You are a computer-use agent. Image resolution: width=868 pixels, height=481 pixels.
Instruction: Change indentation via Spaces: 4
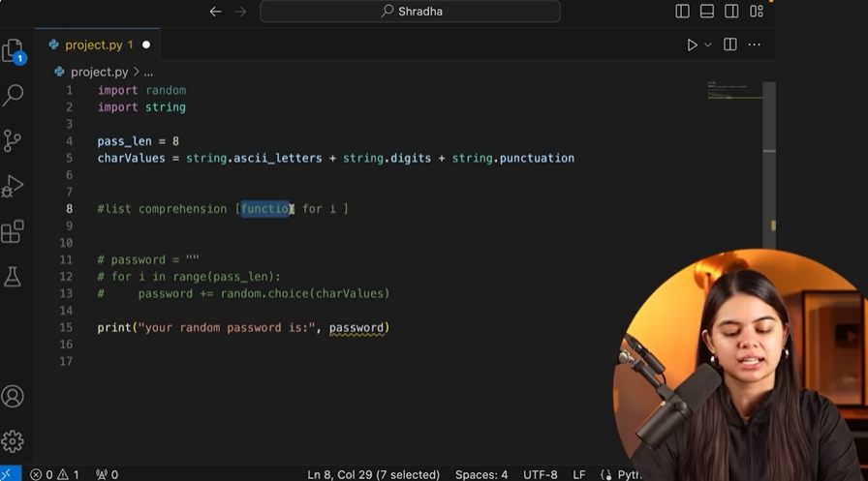(481, 474)
